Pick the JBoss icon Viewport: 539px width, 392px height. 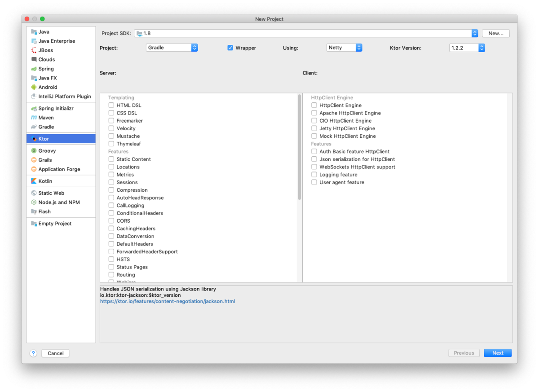pos(34,50)
